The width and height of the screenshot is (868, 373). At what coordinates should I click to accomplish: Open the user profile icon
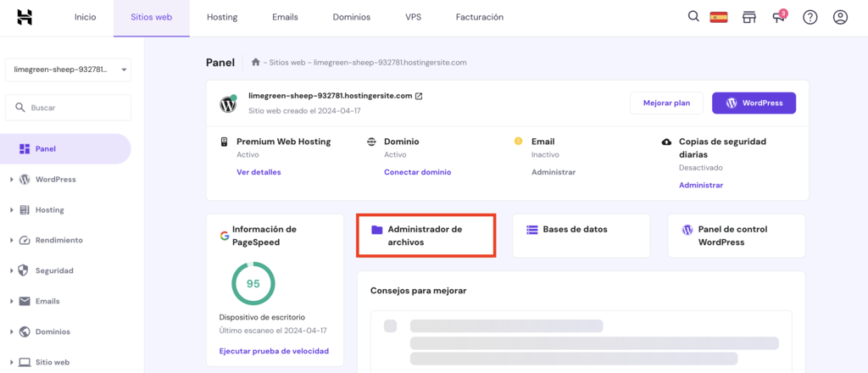pos(840,17)
